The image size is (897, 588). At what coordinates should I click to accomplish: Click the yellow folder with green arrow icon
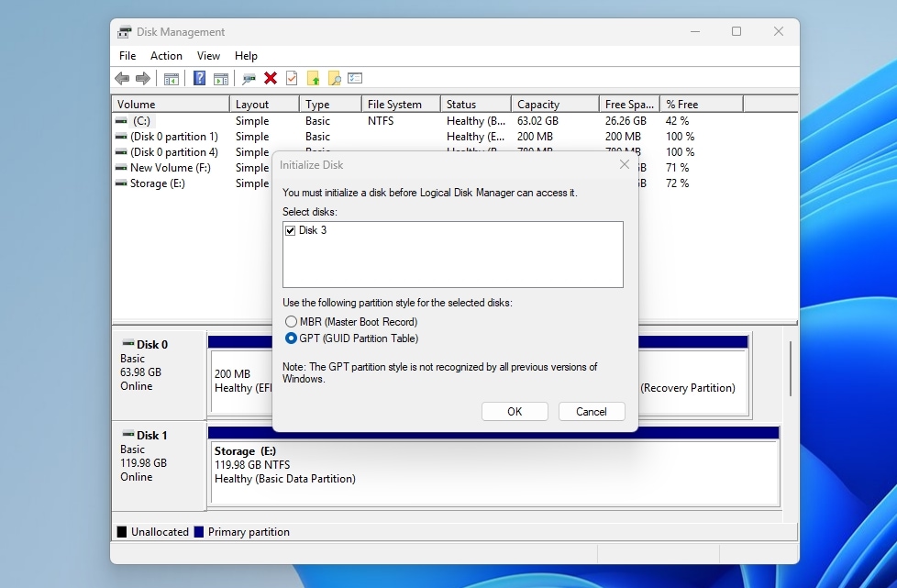pos(313,78)
